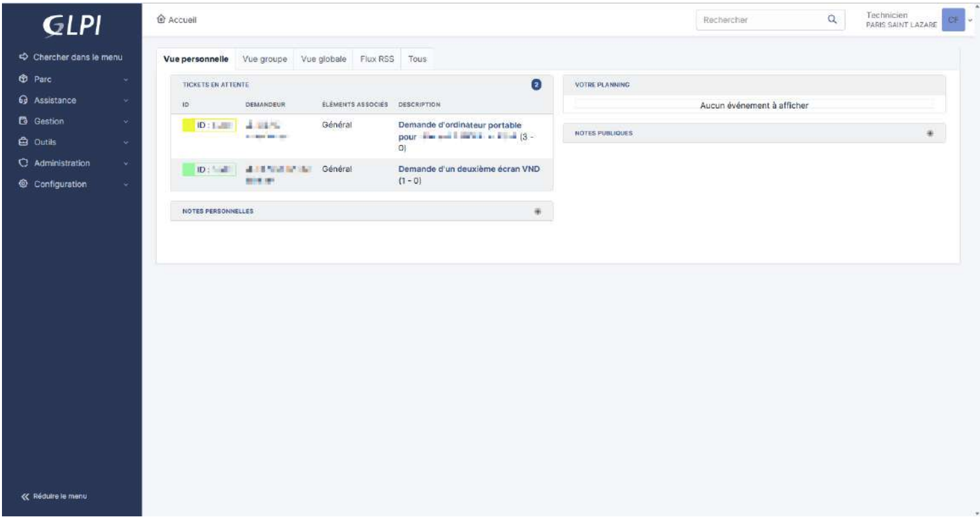Click the search magnifier icon

832,20
